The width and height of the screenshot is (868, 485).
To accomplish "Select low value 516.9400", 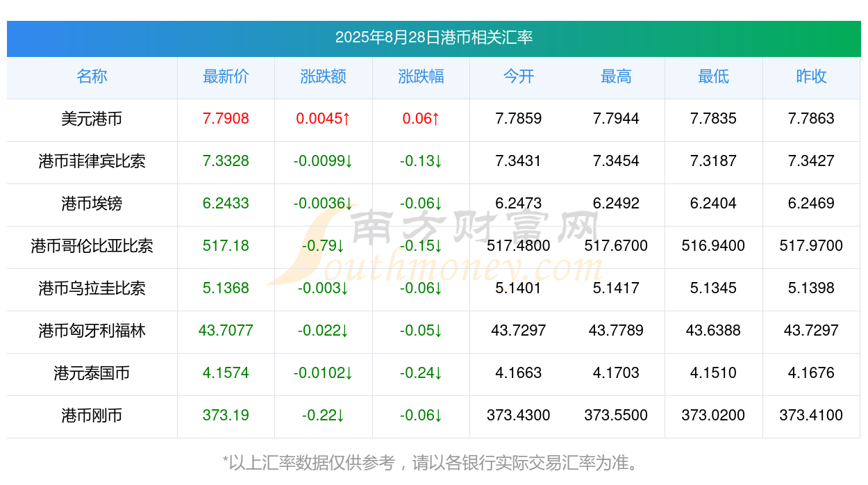I will pos(714,246).
